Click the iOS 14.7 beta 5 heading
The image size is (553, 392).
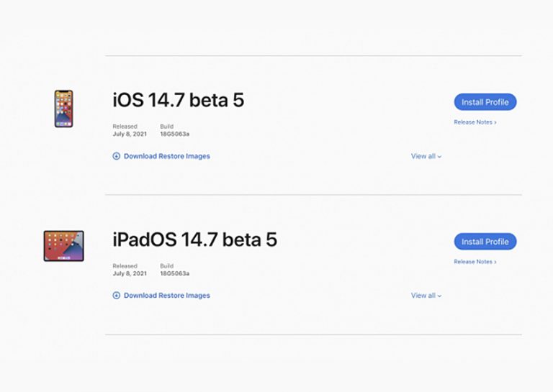click(179, 100)
